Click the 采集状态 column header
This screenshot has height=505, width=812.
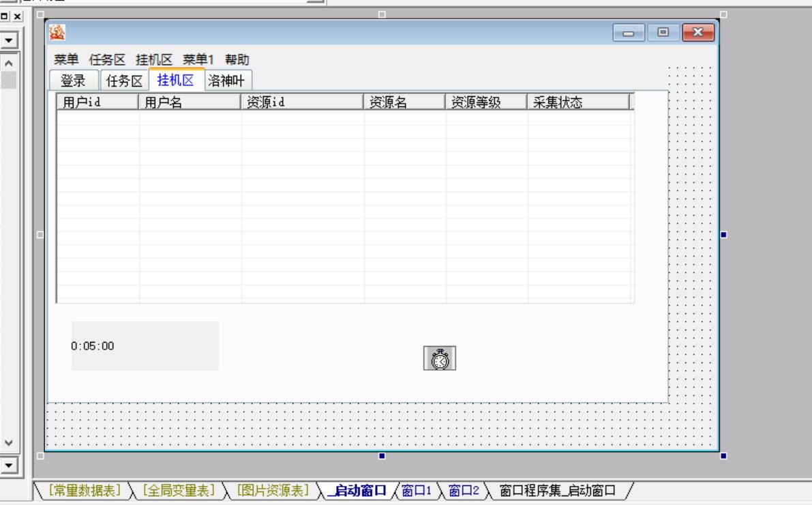click(x=576, y=102)
